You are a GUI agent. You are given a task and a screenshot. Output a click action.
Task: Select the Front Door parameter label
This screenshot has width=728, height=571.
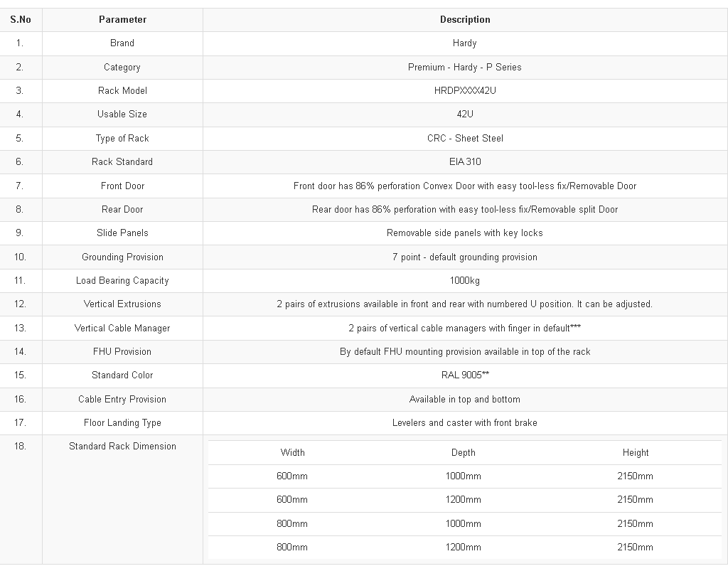click(x=122, y=186)
